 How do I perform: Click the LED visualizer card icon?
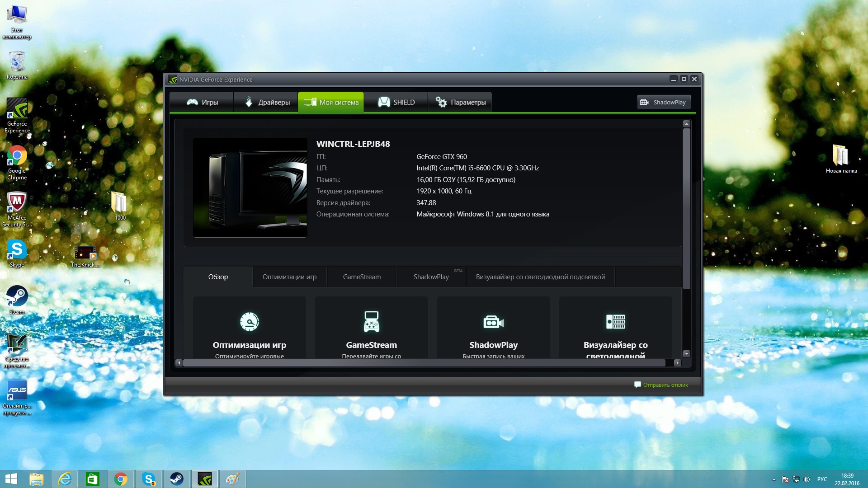(x=615, y=322)
